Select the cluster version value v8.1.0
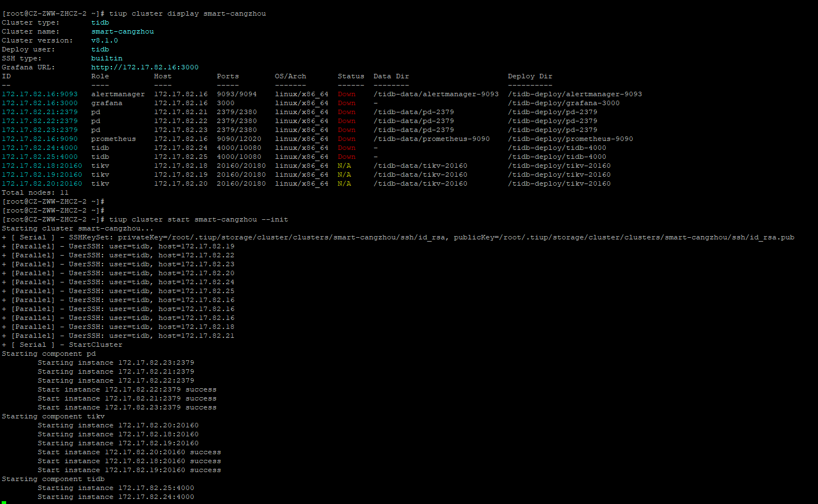Image resolution: width=818 pixels, height=504 pixels. [x=105, y=40]
